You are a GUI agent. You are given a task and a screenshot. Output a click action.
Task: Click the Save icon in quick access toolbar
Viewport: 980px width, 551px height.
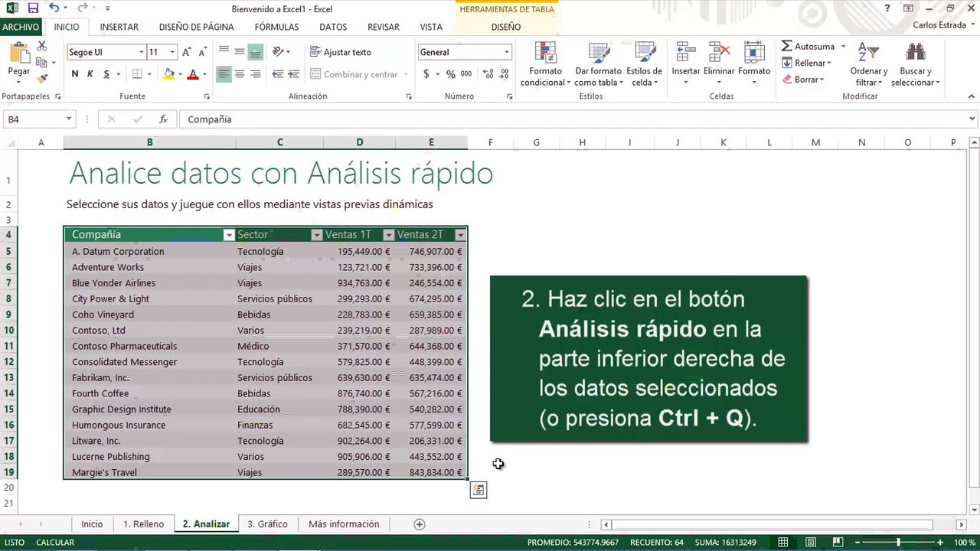33,8
